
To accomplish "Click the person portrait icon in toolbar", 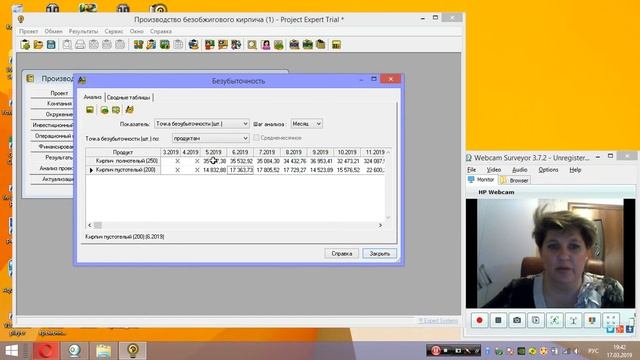I will (x=265, y=44).
